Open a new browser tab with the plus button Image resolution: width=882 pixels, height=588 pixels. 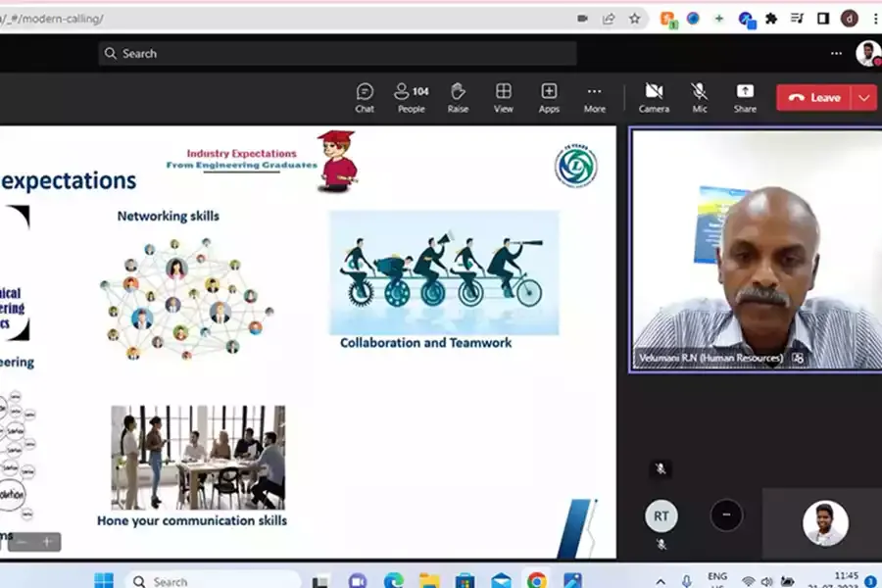[x=719, y=18]
